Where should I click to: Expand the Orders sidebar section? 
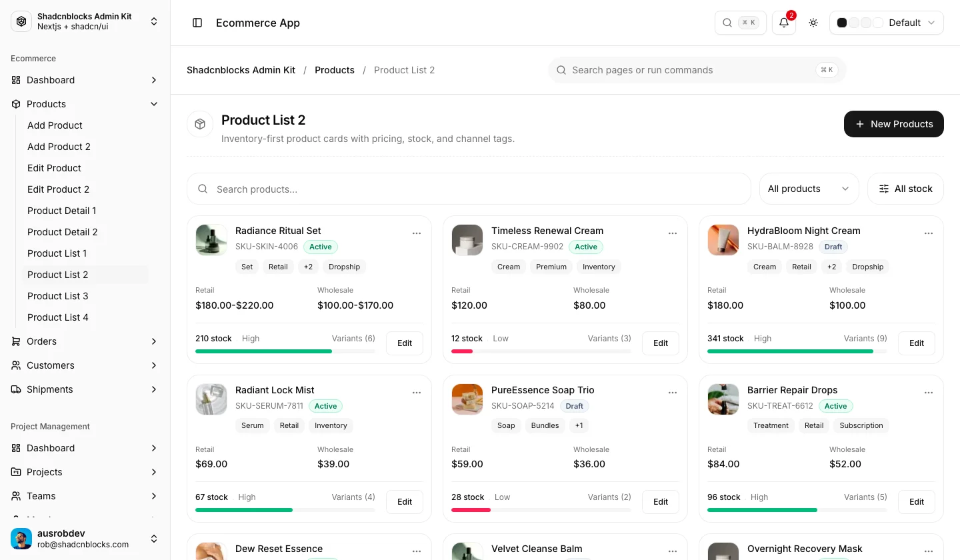85,341
